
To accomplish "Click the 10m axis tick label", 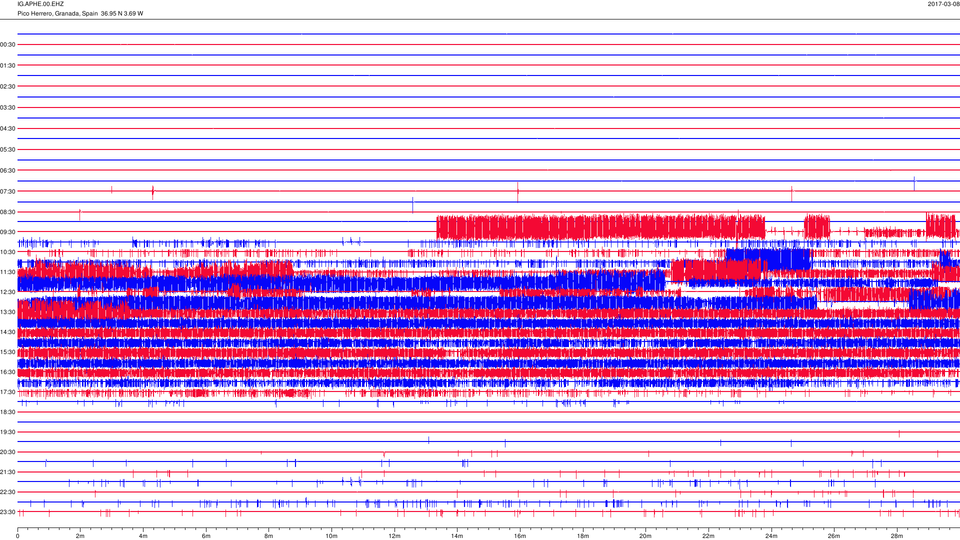I will point(331,536).
